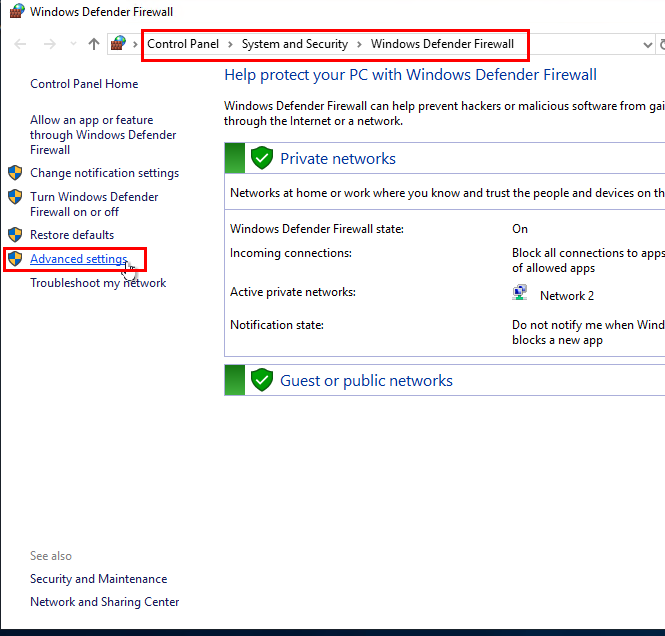Select the On firewall state value
The image size is (665, 636).
pyautogui.click(x=520, y=229)
